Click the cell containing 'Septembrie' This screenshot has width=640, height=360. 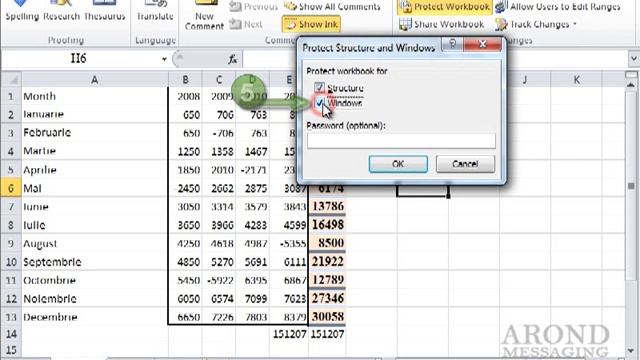pyautogui.click(x=95, y=262)
